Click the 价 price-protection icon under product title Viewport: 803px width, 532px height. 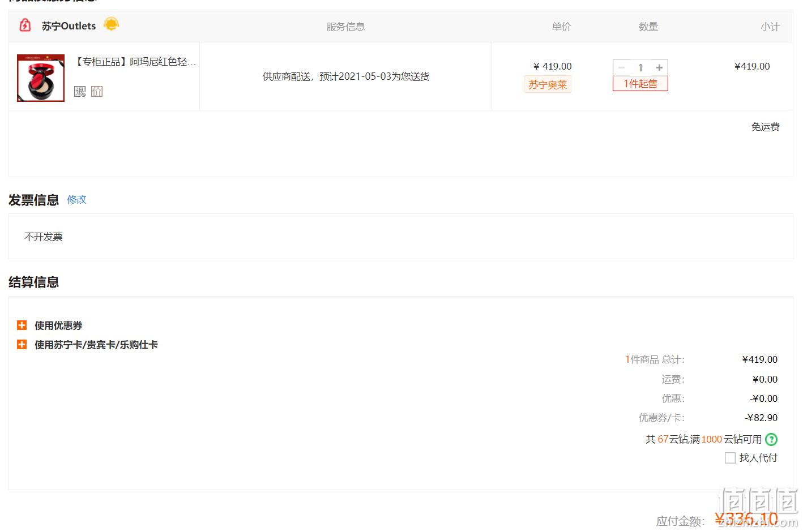pyautogui.click(x=97, y=91)
